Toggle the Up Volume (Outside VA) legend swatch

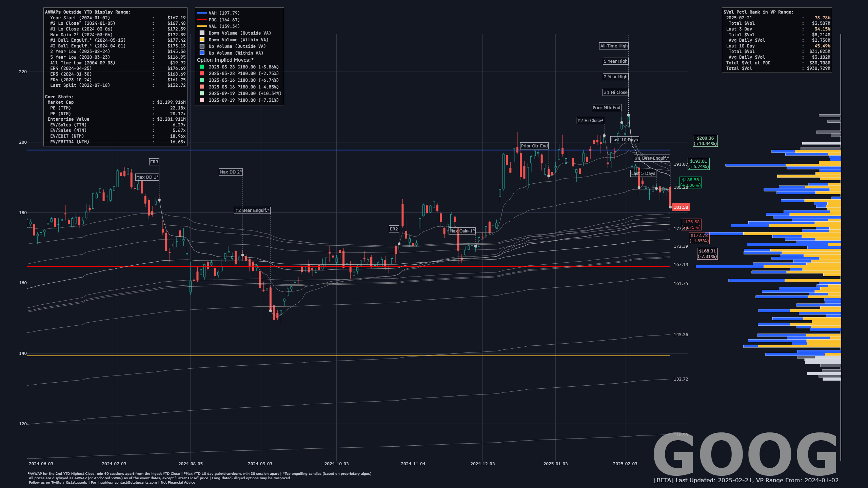click(x=202, y=46)
